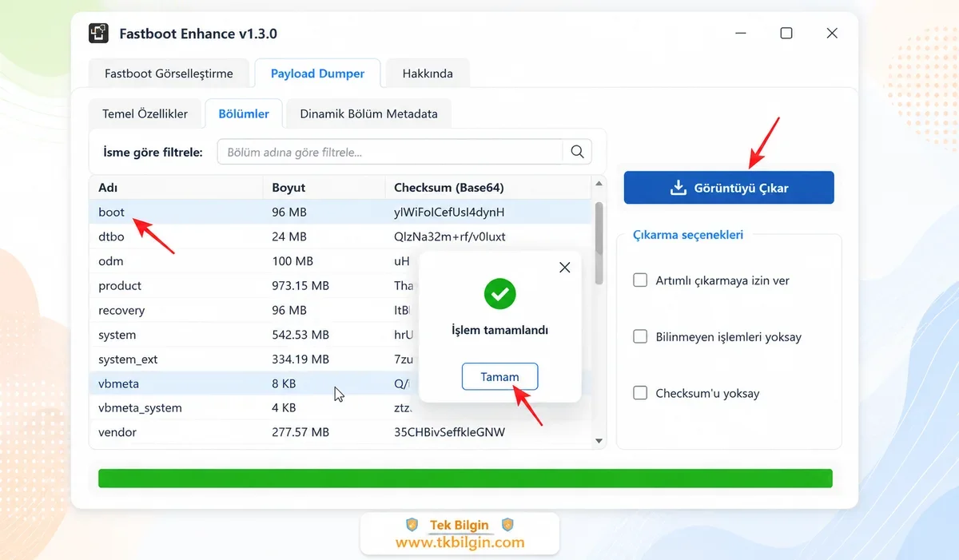Select the system partition row
The width and height of the screenshot is (959, 560).
(x=340, y=335)
